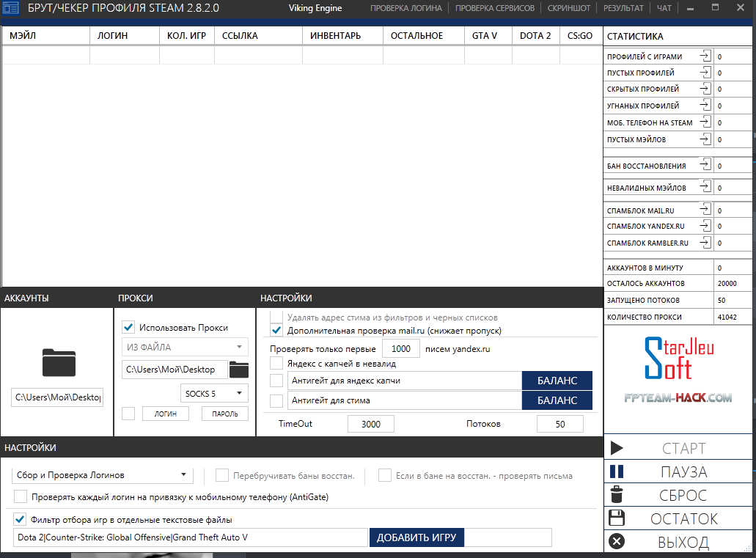Click the X circle icon next to ВЫХОД

pyautogui.click(x=617, y=541)
